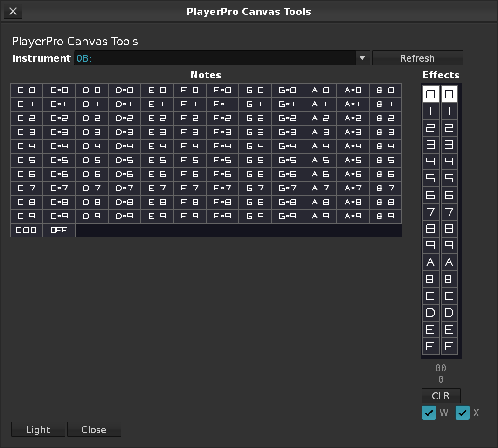This screenshot has height=448, width=498.
Task: Select note D#2 cell
Action: tap(124, 118)
